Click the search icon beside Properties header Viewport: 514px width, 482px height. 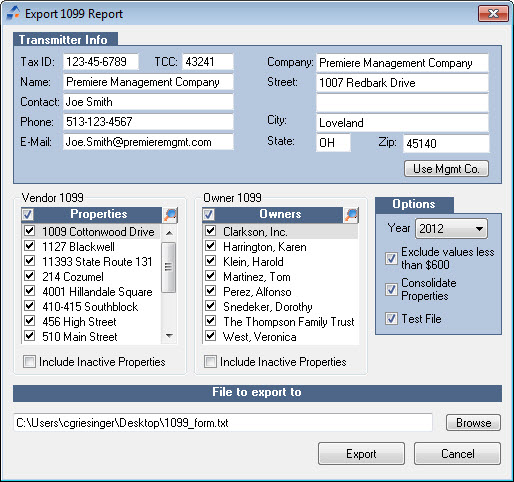point(170,215)
